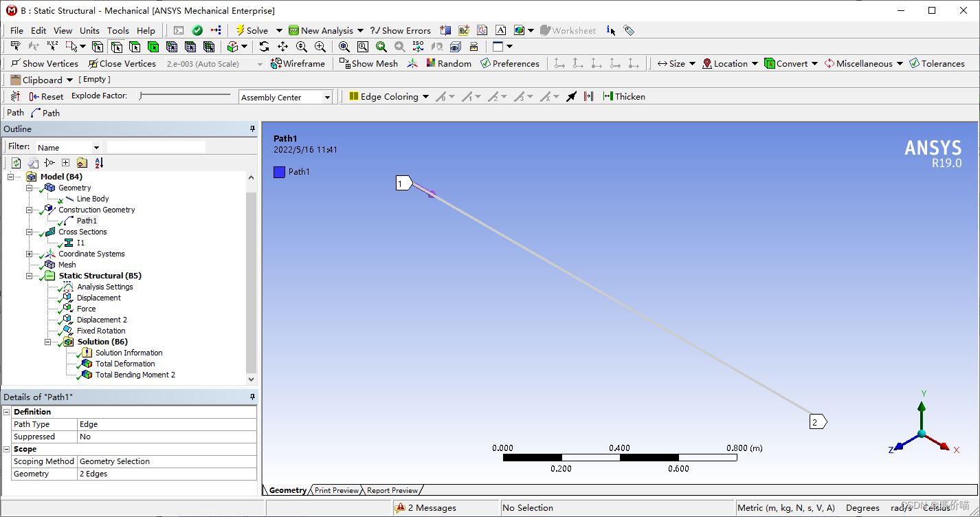Viewport: 980px width, 517px height.
Task: Open the File menu
Action: point(16,30)
